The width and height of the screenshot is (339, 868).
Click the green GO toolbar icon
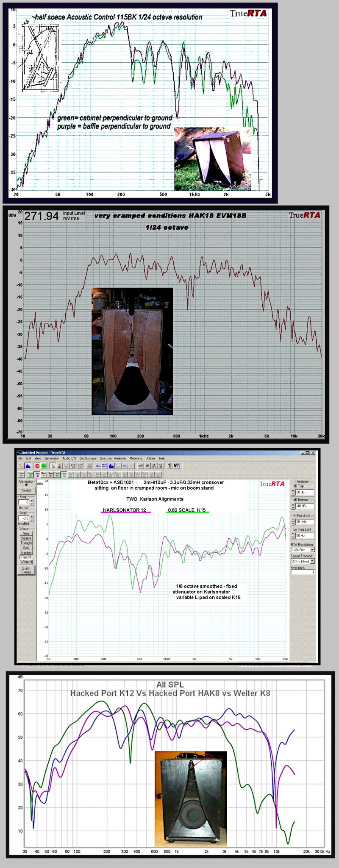(x=44, y=465)
